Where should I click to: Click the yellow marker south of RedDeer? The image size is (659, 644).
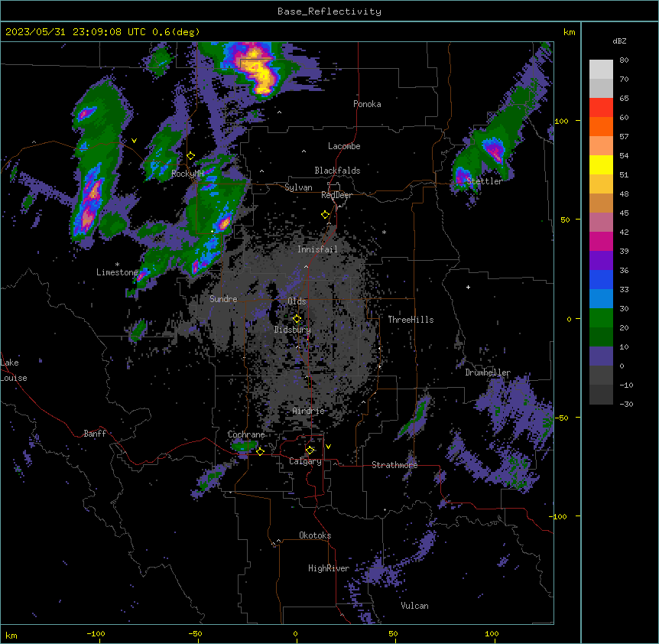click(x=325, y=214)
